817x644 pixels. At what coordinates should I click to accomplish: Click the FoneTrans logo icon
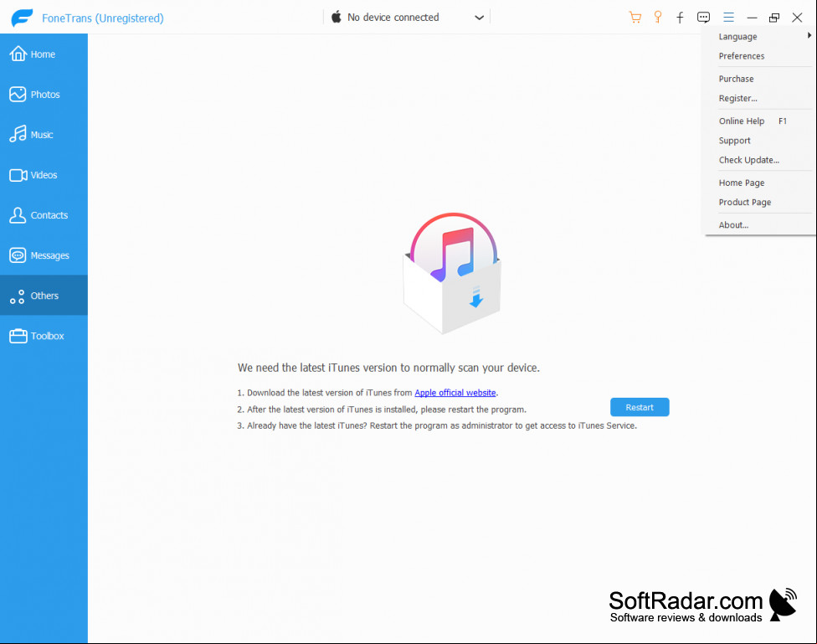point(22,18)
